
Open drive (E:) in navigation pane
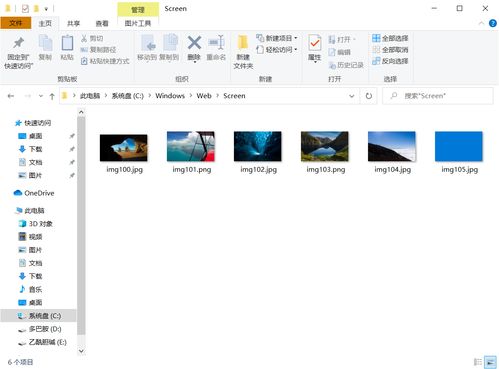coord(42,342)
